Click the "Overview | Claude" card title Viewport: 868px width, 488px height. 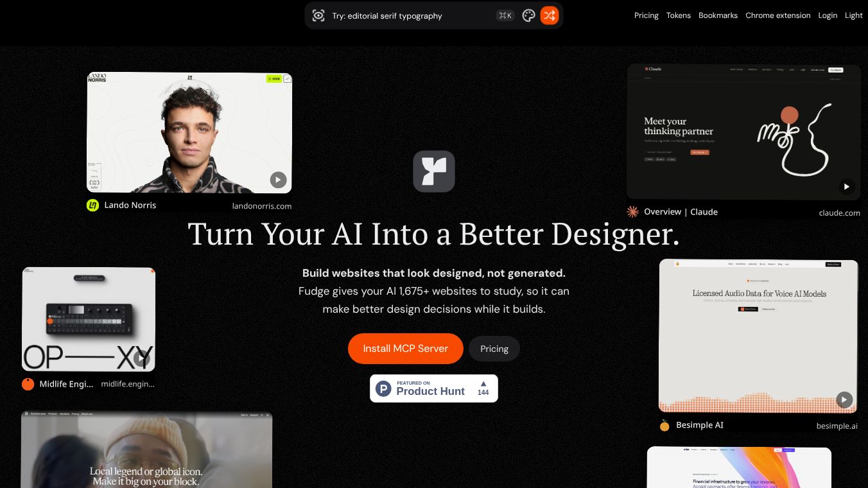point(681,212)
